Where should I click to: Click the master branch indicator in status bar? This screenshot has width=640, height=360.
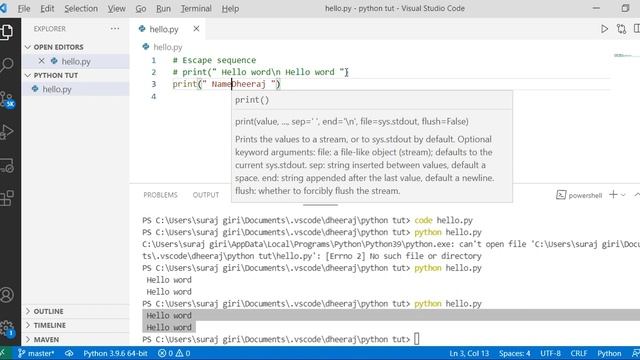(36, 353)
